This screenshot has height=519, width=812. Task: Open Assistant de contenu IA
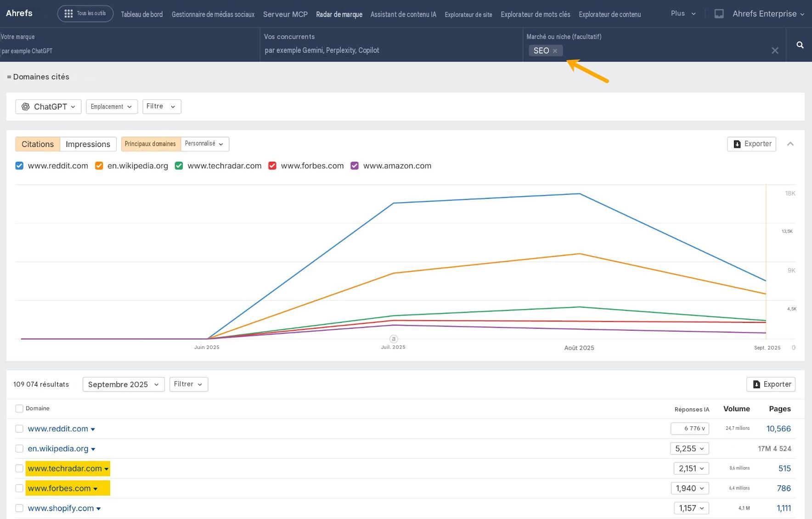[403, 14]
